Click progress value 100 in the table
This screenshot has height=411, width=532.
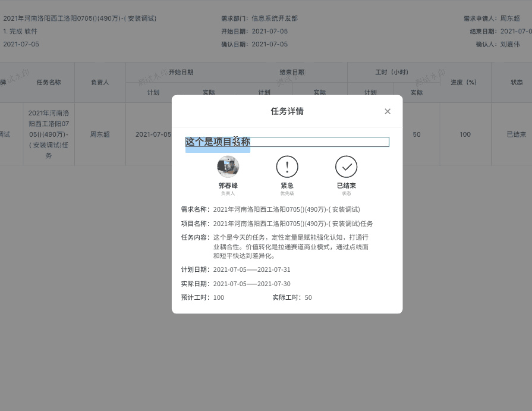click(x=465, y=134)
